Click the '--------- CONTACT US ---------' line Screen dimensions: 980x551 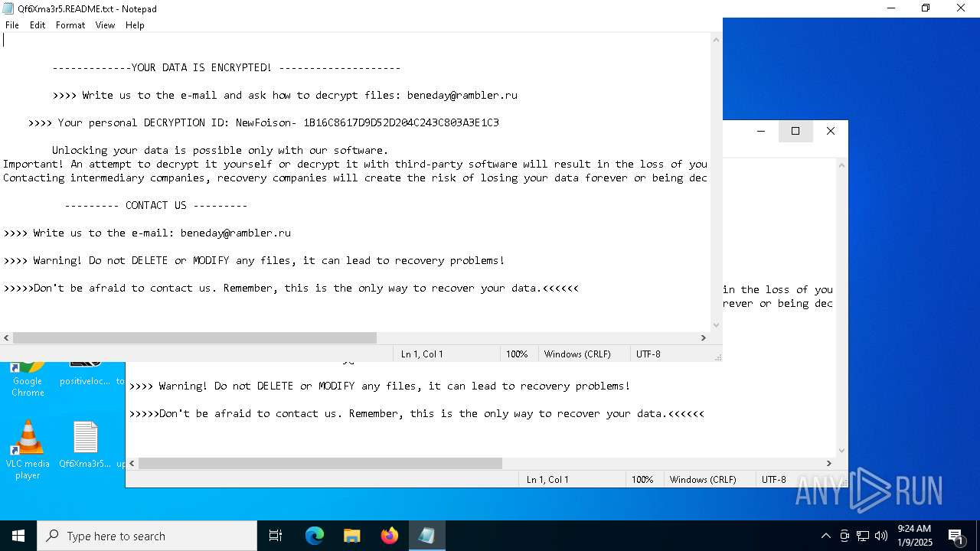tap(156, 205)
